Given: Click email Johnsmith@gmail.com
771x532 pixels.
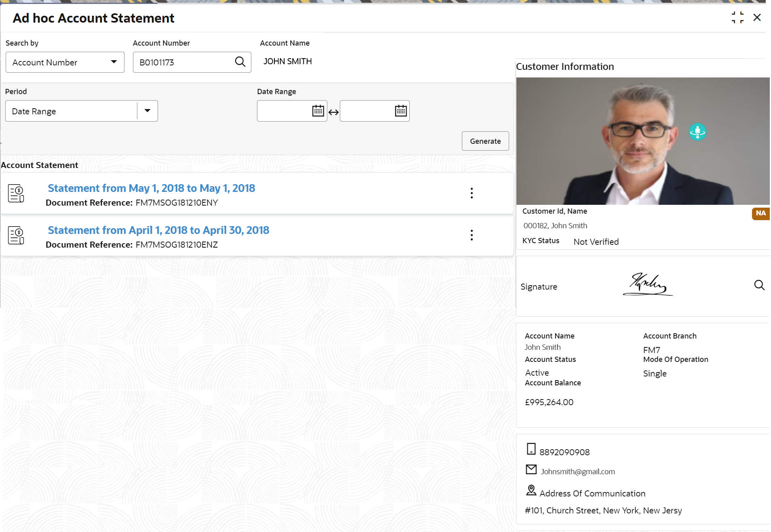Looking at the screenshot, I should [578, 472].
